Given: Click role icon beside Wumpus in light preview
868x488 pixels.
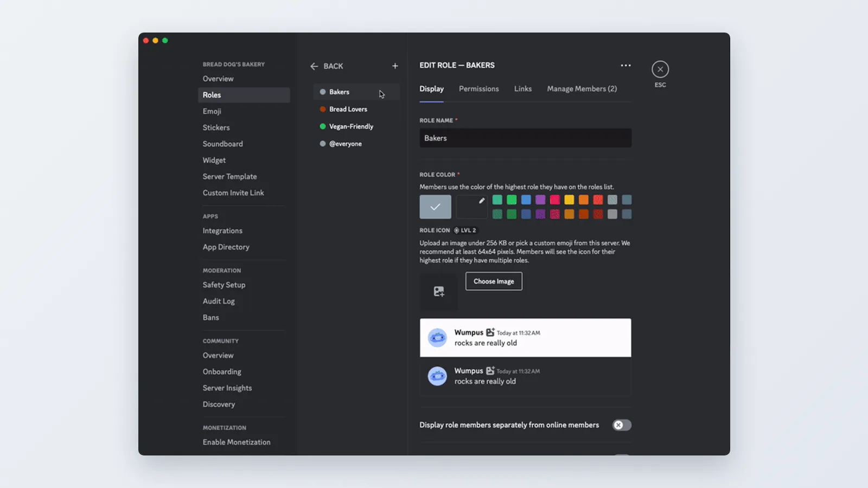Looking at the screenshot, I should click(490, 332).
